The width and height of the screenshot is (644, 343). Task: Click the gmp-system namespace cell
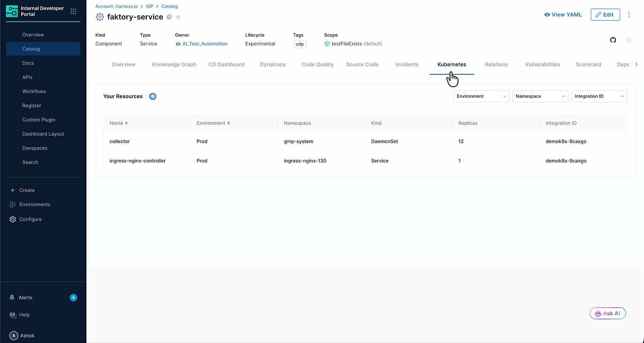click(299, 141)
